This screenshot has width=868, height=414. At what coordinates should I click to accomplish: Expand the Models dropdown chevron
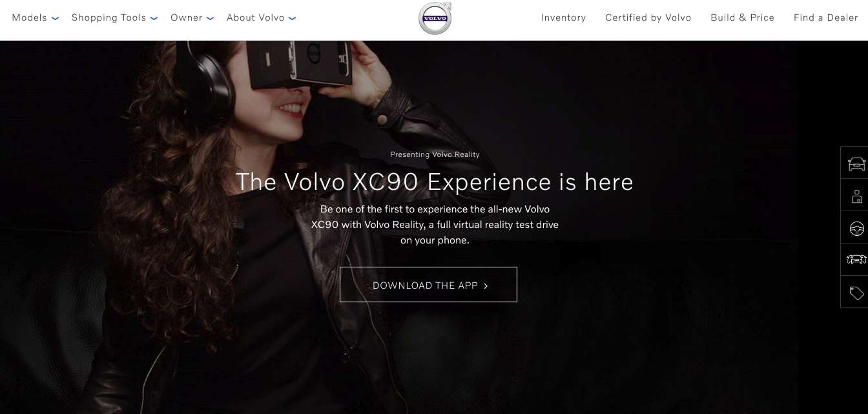click(x=55, y=19)
